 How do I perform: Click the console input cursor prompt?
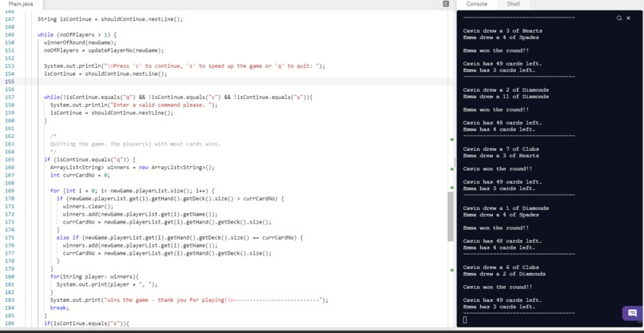tap(465, 320)
